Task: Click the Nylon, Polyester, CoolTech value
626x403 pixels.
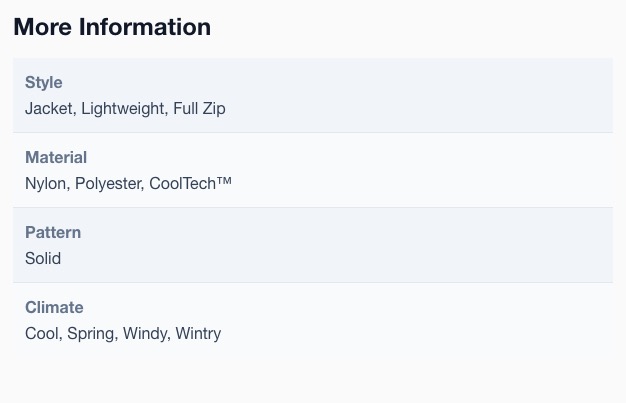Action: 128,184
